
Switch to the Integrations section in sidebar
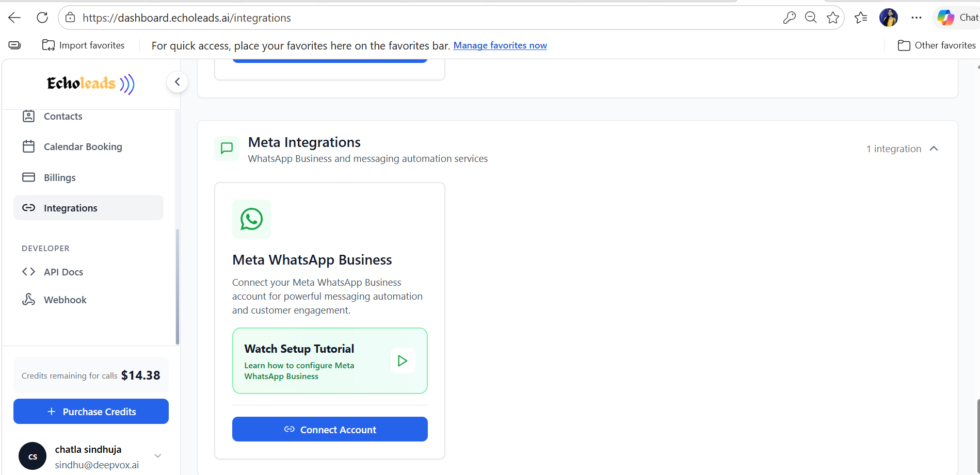click(x=71, y=207)
